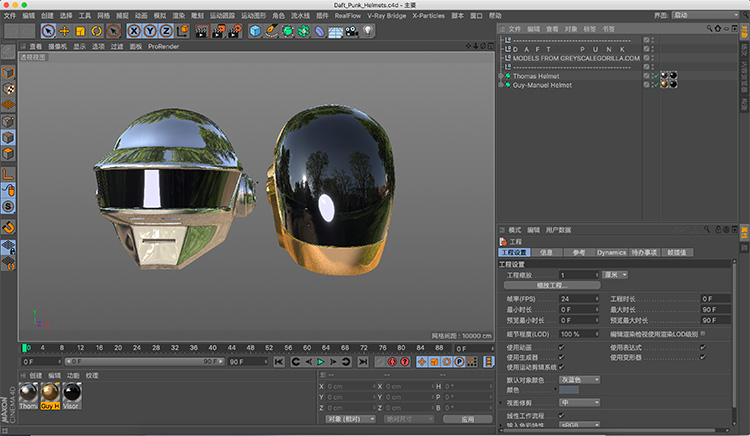
Task: Open the spline pen tool icon
Action: pyautogui.click(x=271, y=31)
